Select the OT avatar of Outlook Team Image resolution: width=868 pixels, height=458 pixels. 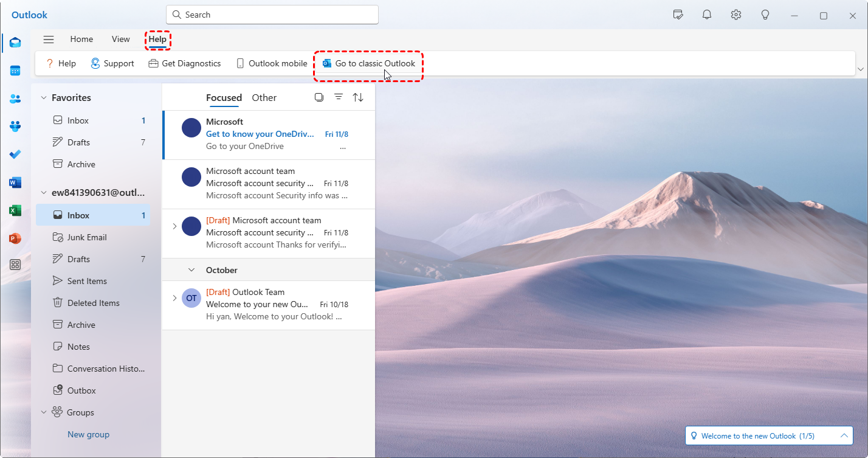pyautogui.click(x=191, y=298)
